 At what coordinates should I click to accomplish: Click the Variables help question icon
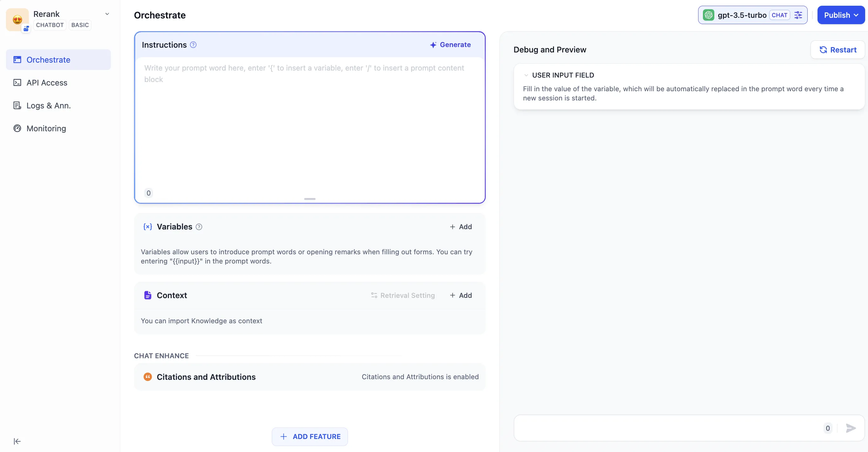click(199, 227)
